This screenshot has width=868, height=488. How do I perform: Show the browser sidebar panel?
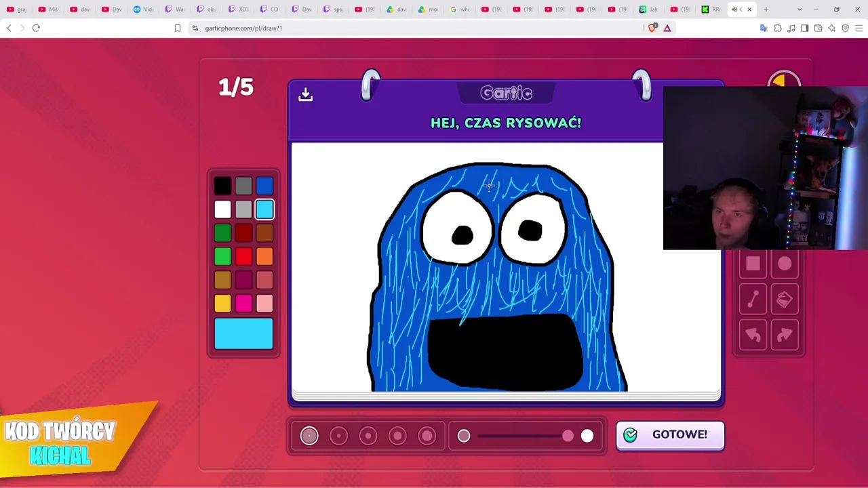805,28
